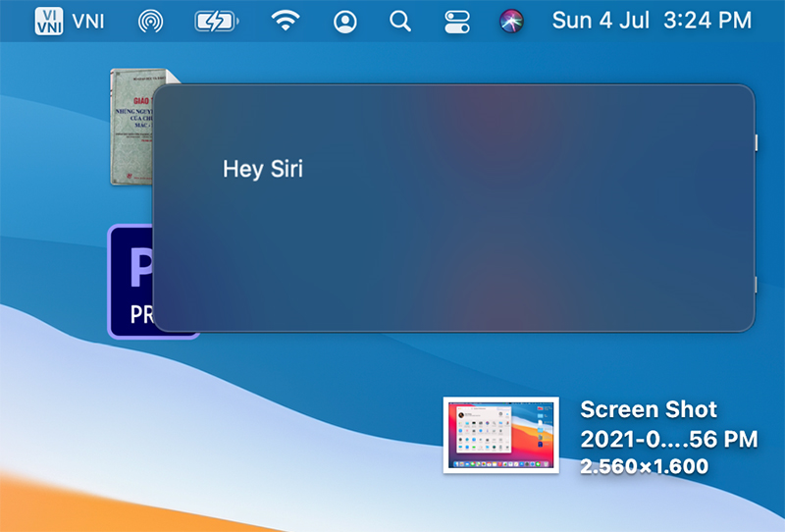Open the VNI input source menu
This screenshot has height=532, width=785.
[49, 21]
